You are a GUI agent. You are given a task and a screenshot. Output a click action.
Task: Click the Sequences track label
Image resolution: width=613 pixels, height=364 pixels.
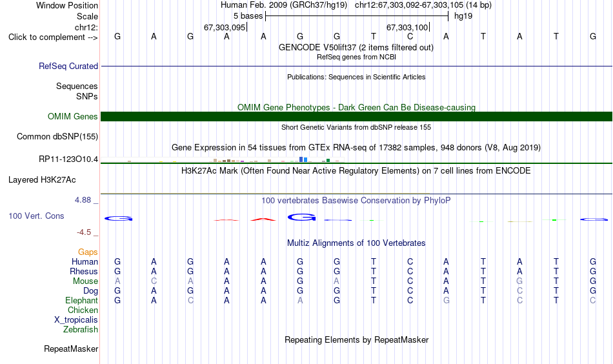pyautogui.click(x=77, y=86)
